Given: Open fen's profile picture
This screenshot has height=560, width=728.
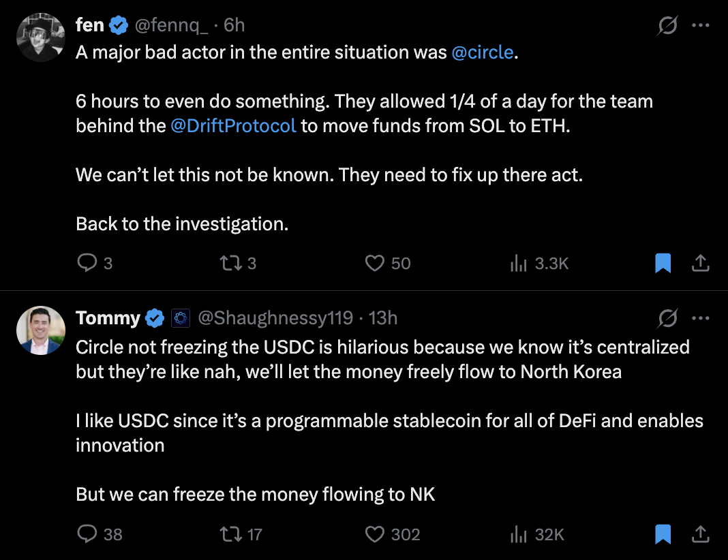Looking at the screenshot, I should coord(41,37).
